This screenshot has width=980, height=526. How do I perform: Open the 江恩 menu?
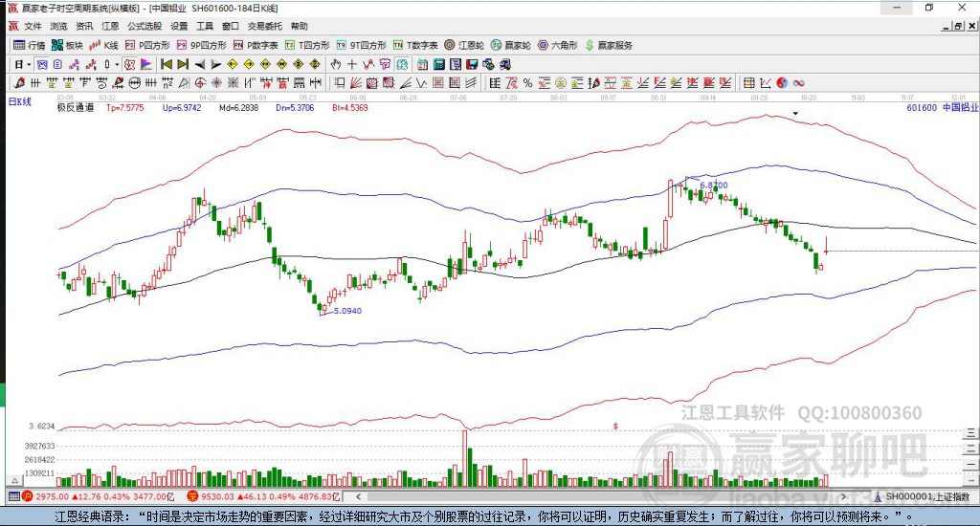[110, 26]
